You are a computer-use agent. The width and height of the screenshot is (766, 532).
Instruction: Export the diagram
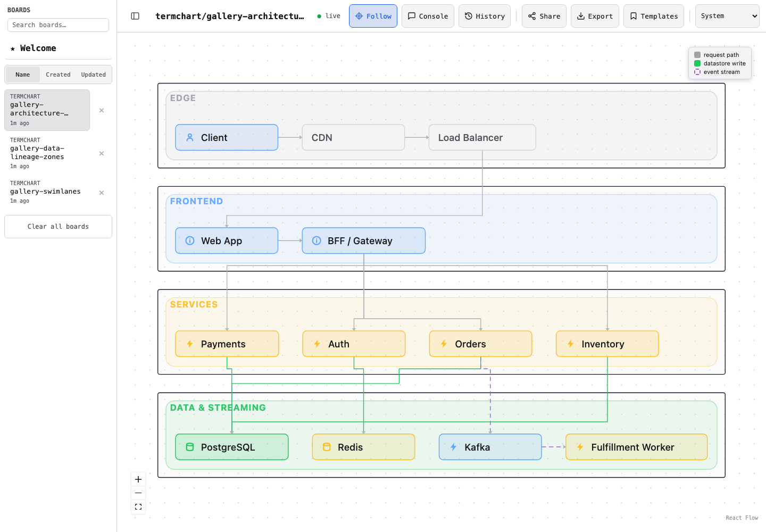tap(595, 16)
